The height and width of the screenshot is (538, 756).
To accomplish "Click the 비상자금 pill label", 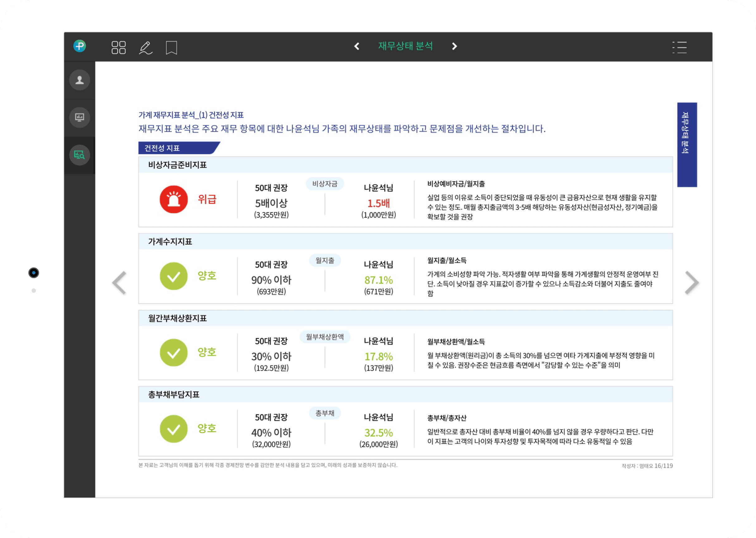I will (325, 184).
